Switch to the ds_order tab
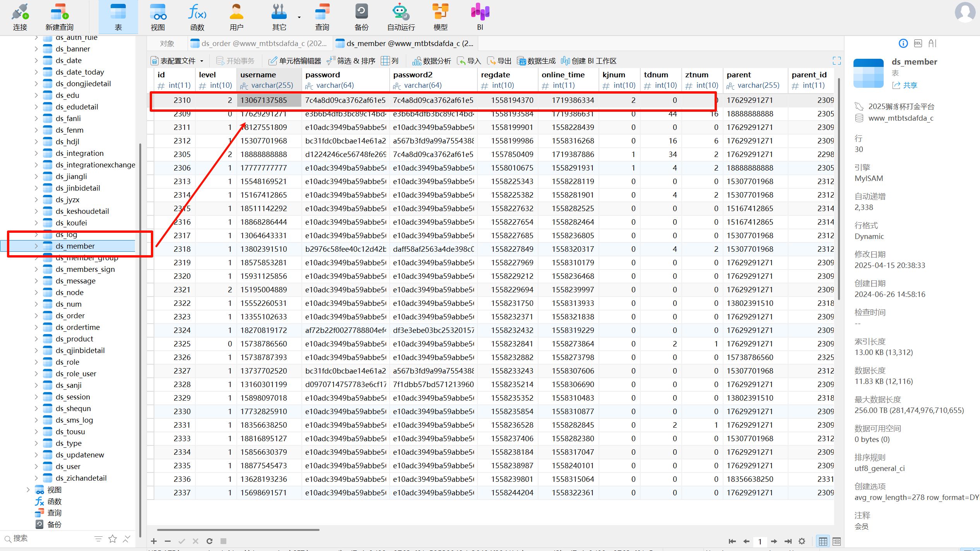The height and width of the screenshot is (551, 980). coord(260,43)
